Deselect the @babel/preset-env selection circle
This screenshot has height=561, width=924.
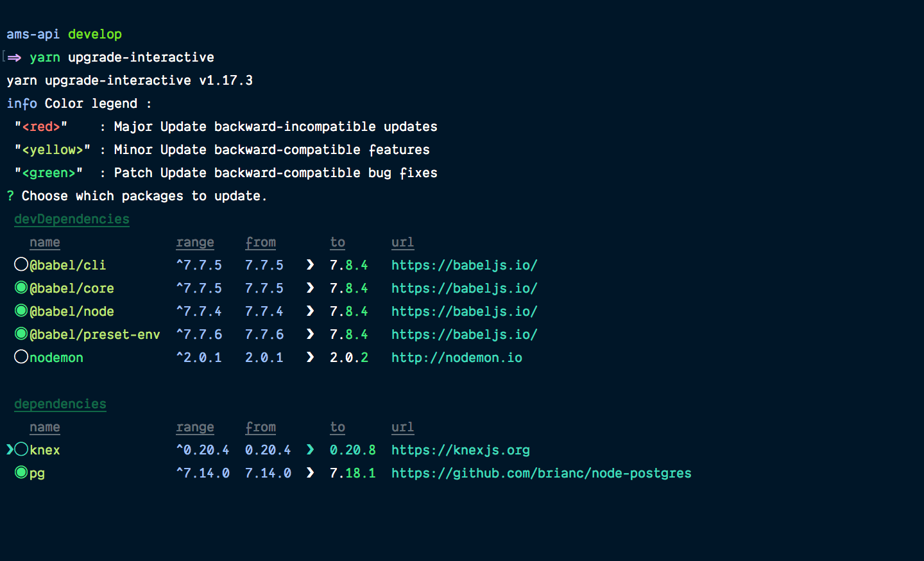[x=21, y=334]
